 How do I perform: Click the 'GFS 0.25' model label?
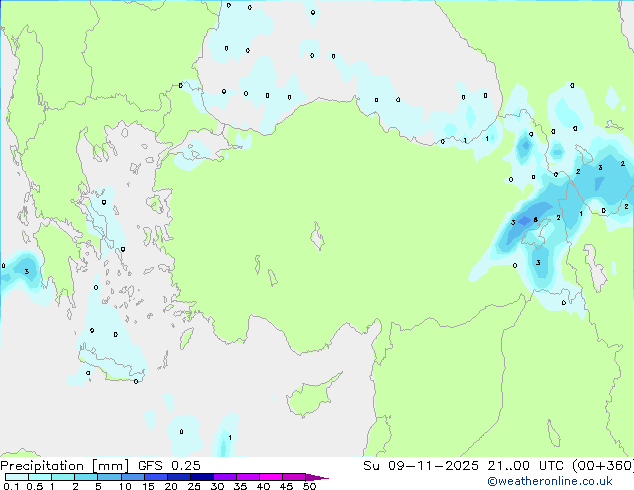(x=169, y=466)
